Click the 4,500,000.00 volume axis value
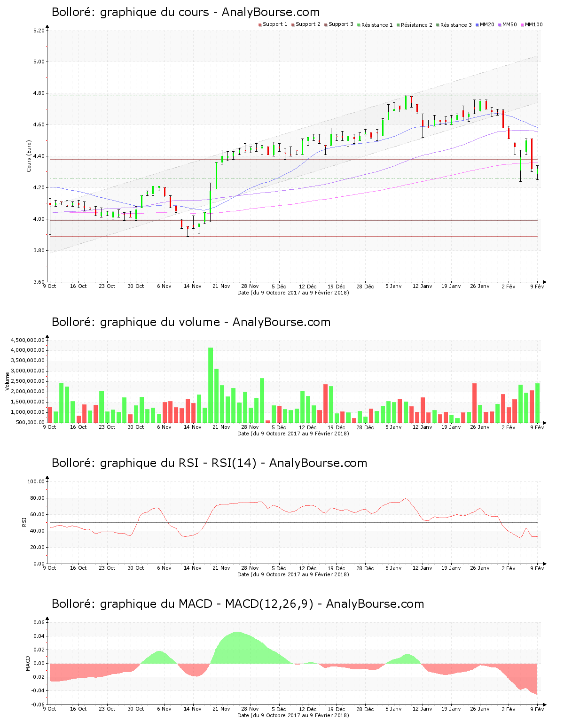The width and height of the screenshot is (564, 728). click(27, 340)
